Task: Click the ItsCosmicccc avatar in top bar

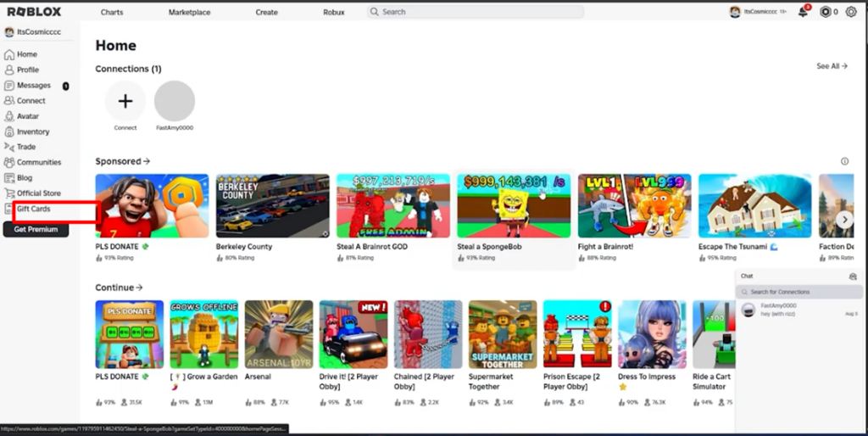Action: [x=735, y=12]
